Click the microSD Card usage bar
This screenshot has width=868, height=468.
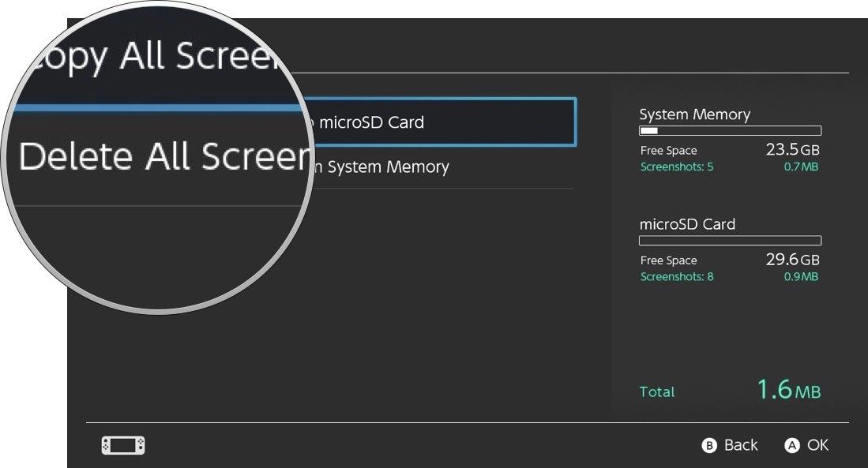[729, 241]
